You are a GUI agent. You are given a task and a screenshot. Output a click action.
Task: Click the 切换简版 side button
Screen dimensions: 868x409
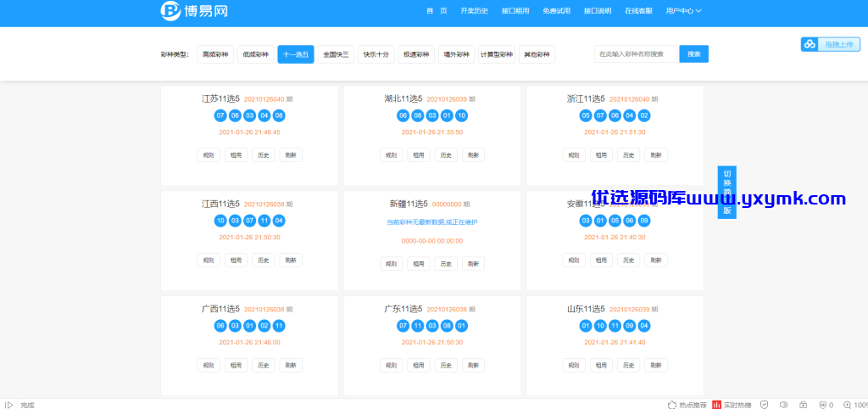[x=726, y=192]
